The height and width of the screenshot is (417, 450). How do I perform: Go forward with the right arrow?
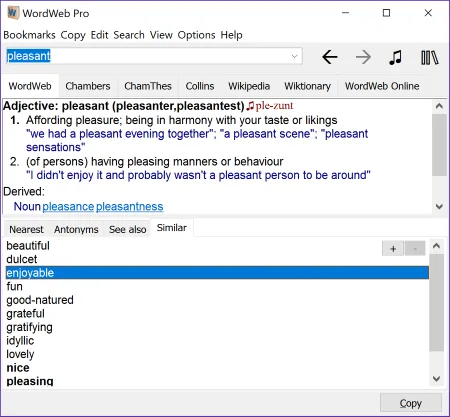pyautogui.click(x=363, y=57)
